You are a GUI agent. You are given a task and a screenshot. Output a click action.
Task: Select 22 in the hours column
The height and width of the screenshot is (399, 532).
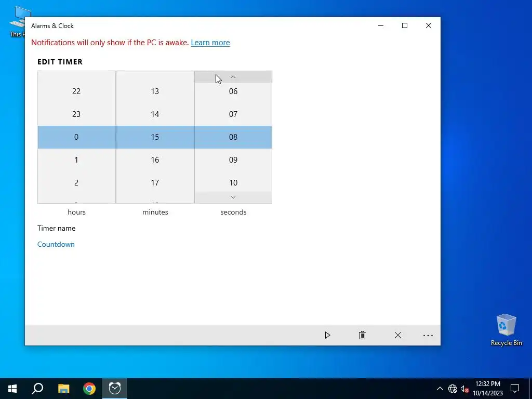click(76, 91)
